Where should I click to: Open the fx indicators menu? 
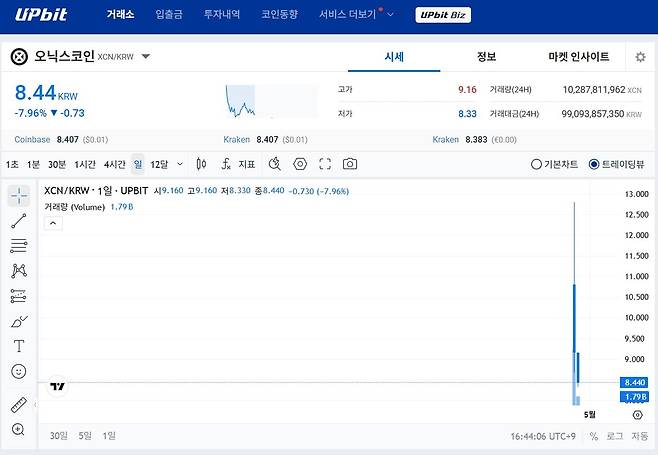(226, 164)
